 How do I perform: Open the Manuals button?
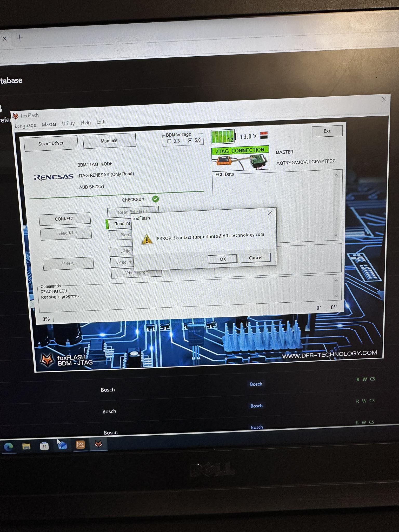109,141
